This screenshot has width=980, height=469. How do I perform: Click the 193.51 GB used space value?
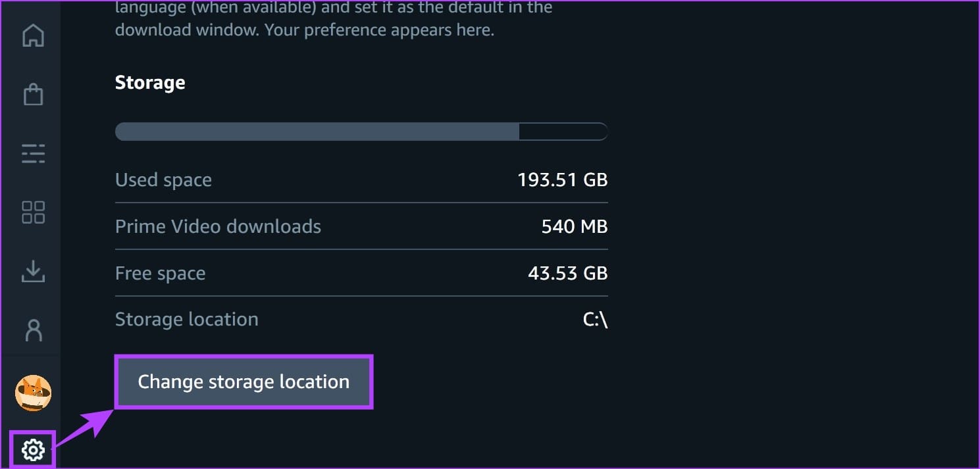(x=562, y=179)
